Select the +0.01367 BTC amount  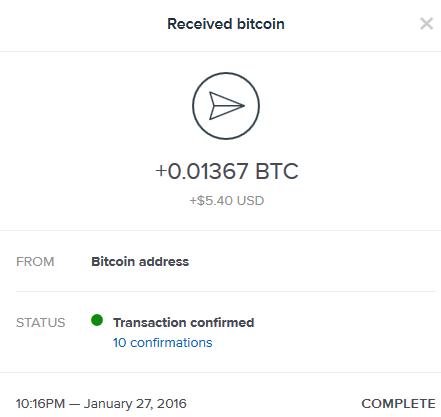point(227,171)
